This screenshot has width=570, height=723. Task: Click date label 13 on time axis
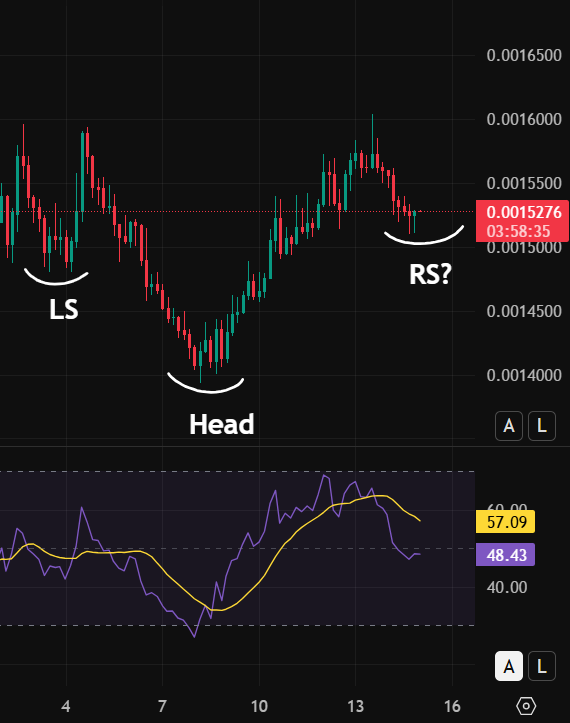coord(356,706)
